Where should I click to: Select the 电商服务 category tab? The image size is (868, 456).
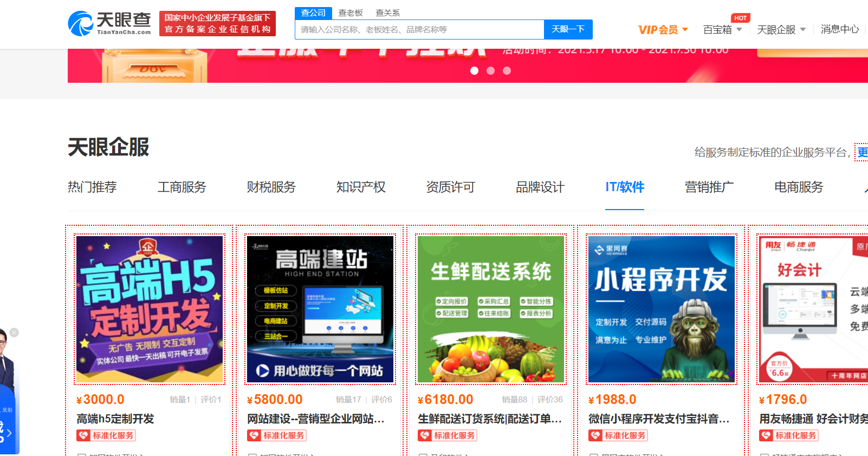coord(799,187)
